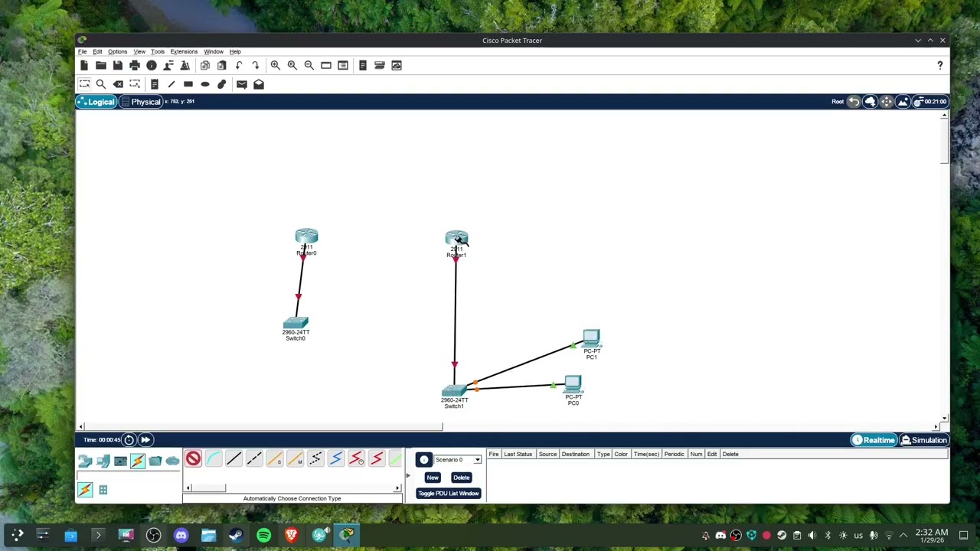The width and height of the screenshot is (980, 551).
Task: Open the custom devices dialog icon
Action: point(343,66)
